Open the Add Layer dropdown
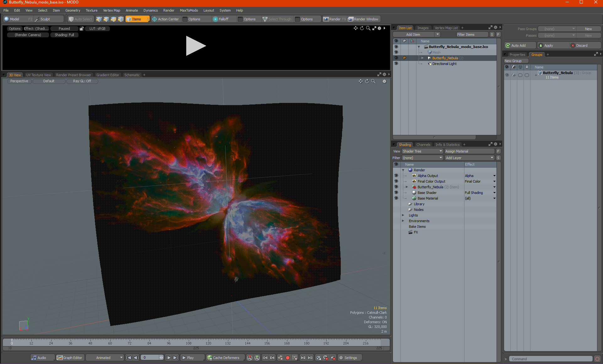The height and width of the screenshot is (364, 603). click(470, 158)
